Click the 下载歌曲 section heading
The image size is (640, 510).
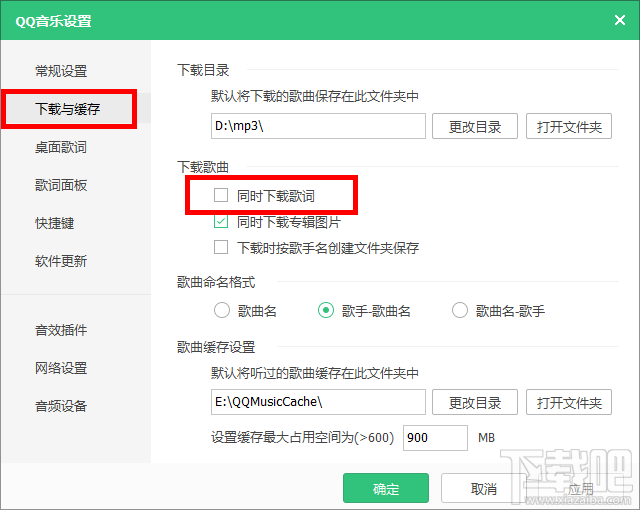pos(203,167)
